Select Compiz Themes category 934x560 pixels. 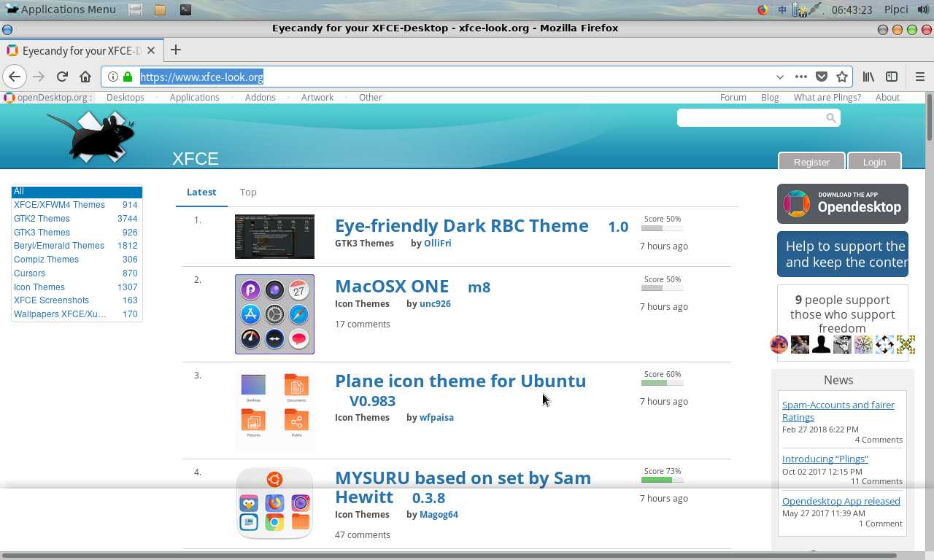point(77,260)
